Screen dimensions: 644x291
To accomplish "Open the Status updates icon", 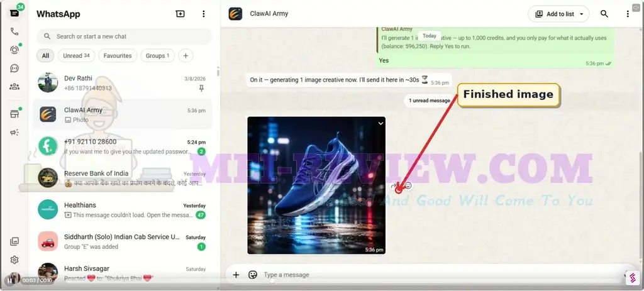I will click(14, 50).
